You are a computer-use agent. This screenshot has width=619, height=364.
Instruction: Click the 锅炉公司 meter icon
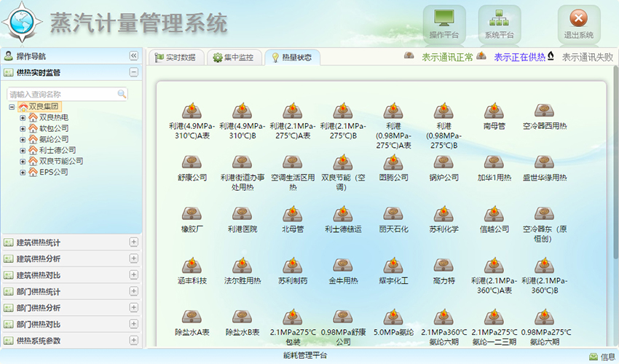443,162
